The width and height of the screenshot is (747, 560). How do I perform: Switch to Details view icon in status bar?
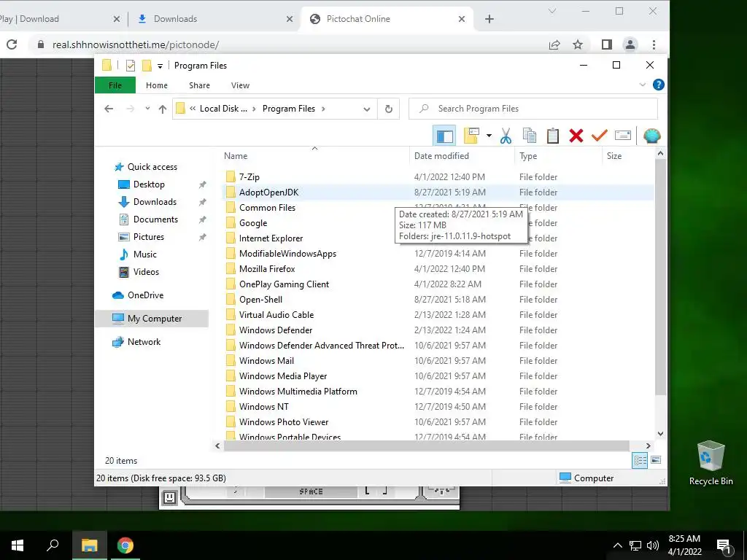point(640,460)
